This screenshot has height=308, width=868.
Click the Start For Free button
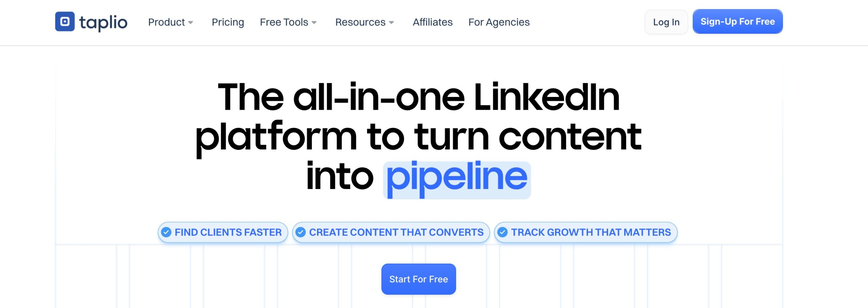point(419,279)
